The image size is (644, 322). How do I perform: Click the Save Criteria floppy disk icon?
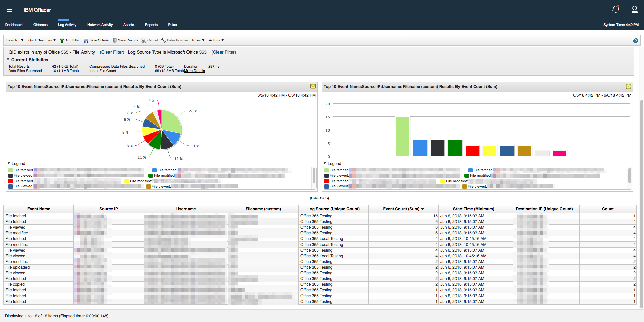click(x=86, y=40)
